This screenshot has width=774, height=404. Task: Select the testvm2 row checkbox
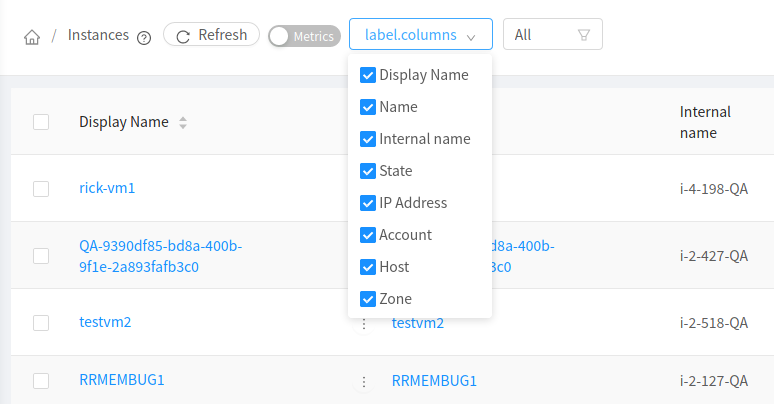coord(41,323)
